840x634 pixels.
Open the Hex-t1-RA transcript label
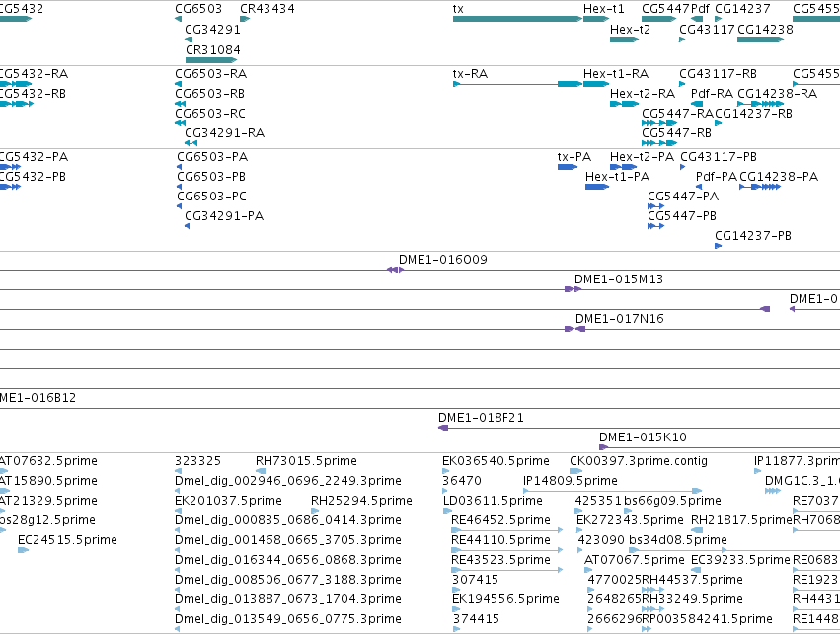(x=616, y=73)
